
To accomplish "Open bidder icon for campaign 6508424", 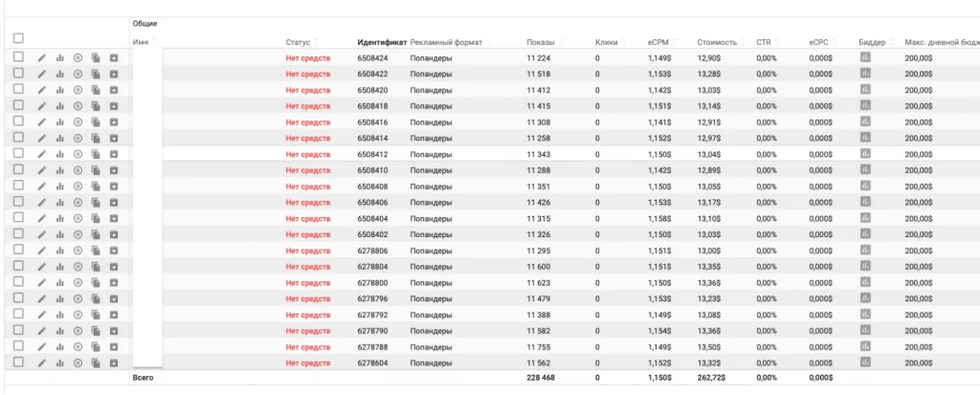I will point(865,56).
